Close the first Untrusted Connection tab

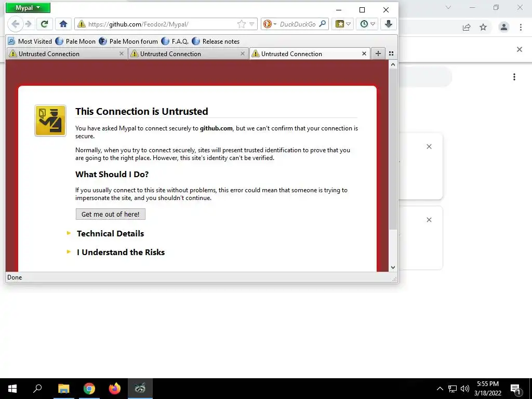coord(122,54)
